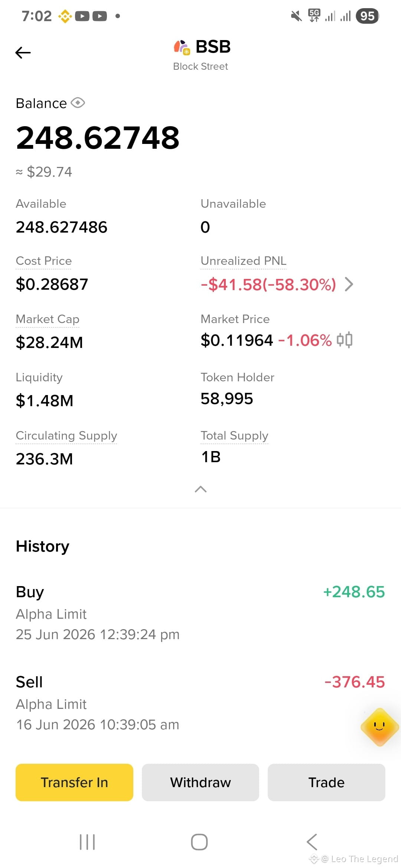The width and height of the screenshot is (401, 868).
Task: Tap the Market Cap underlined label
Action: point(48,319)
